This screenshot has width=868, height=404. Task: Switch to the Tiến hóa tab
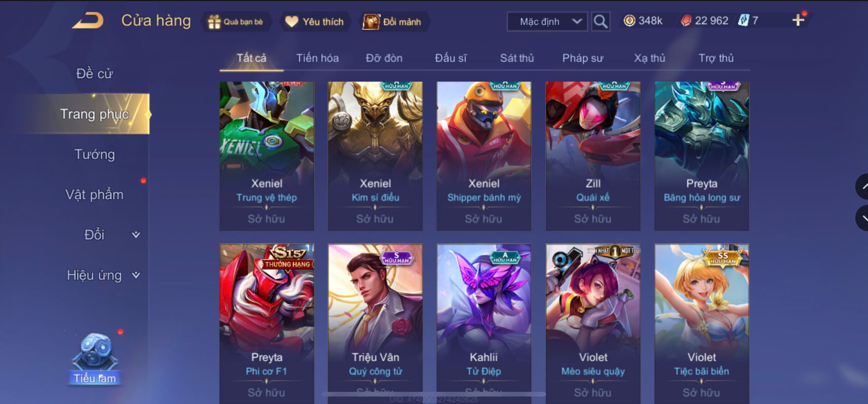[317, 58]
